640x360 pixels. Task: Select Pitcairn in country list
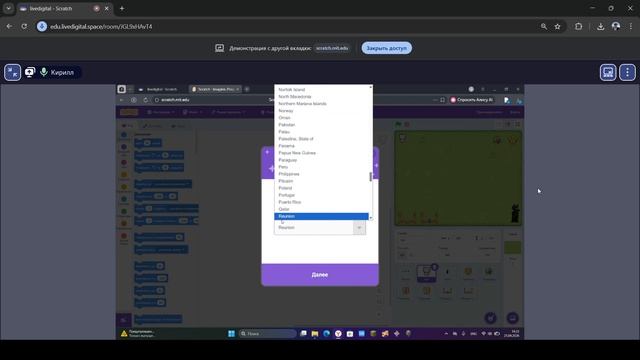[321, 181]
